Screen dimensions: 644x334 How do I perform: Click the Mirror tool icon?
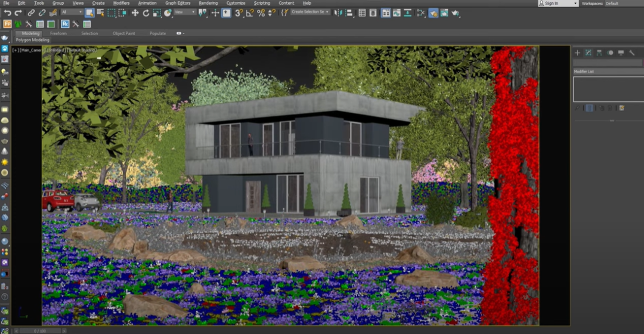[338, 13]
